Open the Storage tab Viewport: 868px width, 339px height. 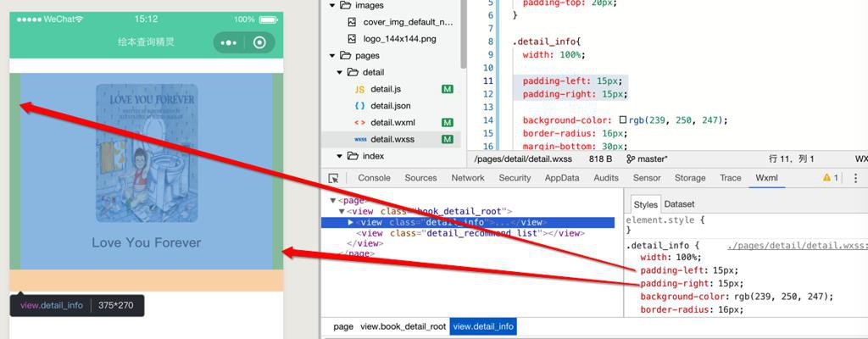pos(690,178)
